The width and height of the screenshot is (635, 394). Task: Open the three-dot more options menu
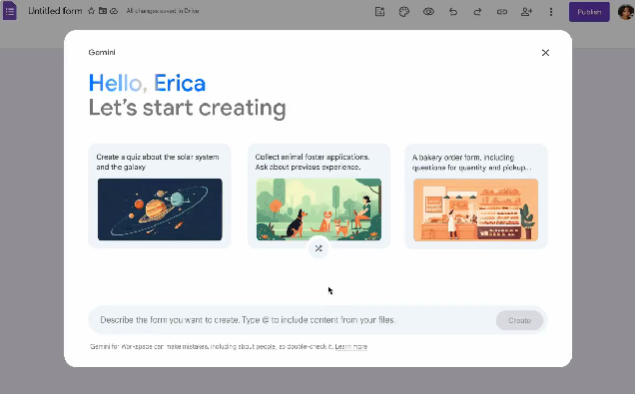[x=551, y=12]
